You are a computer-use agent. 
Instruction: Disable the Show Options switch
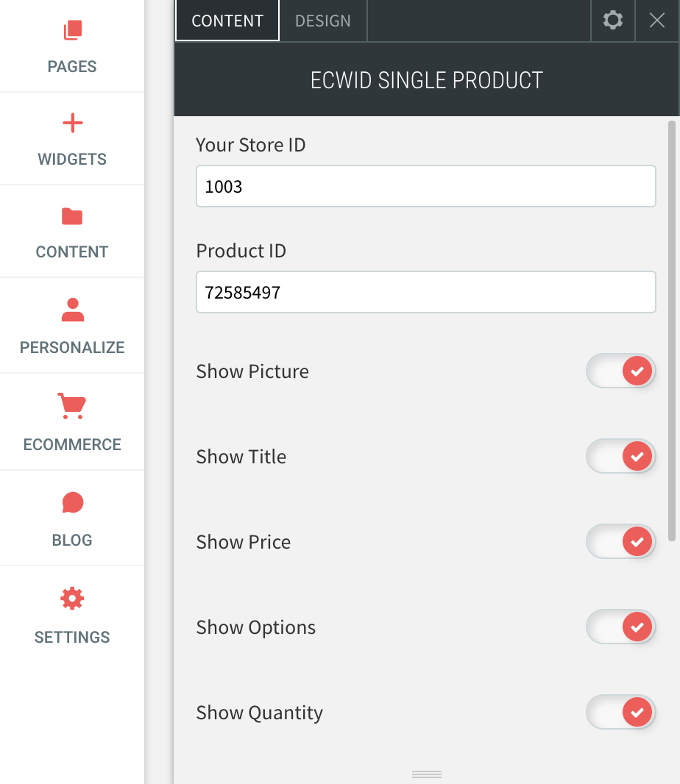pos(620,627)
